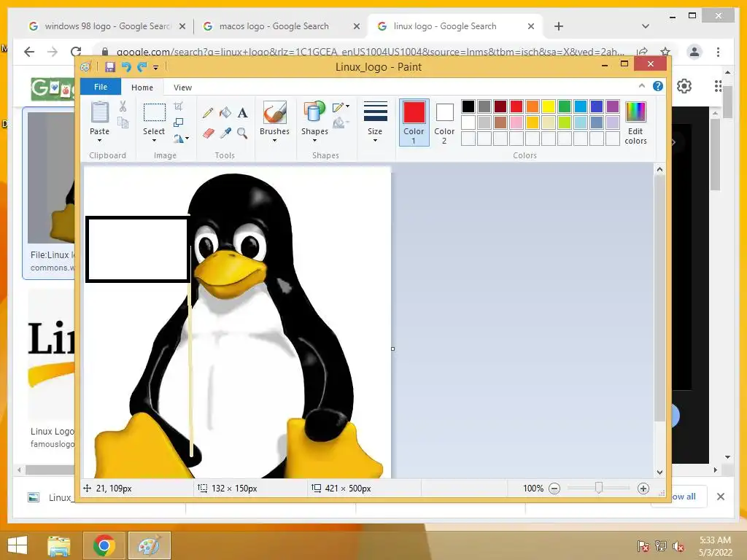Viewport: 747px width, 560px height.
Task: Activate Color 2 selector
Action: (444, 122)
